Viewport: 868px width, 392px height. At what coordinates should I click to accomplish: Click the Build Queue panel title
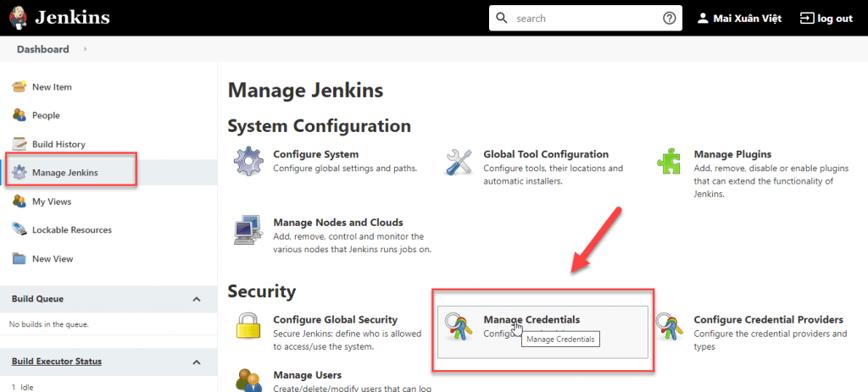(37, 299)
